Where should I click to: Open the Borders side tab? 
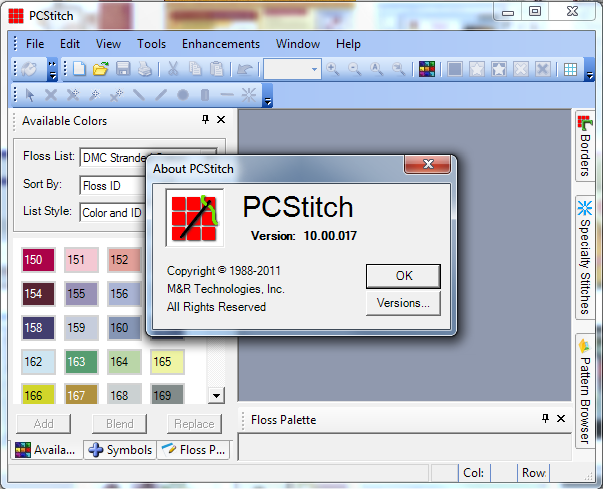point(585,146)
